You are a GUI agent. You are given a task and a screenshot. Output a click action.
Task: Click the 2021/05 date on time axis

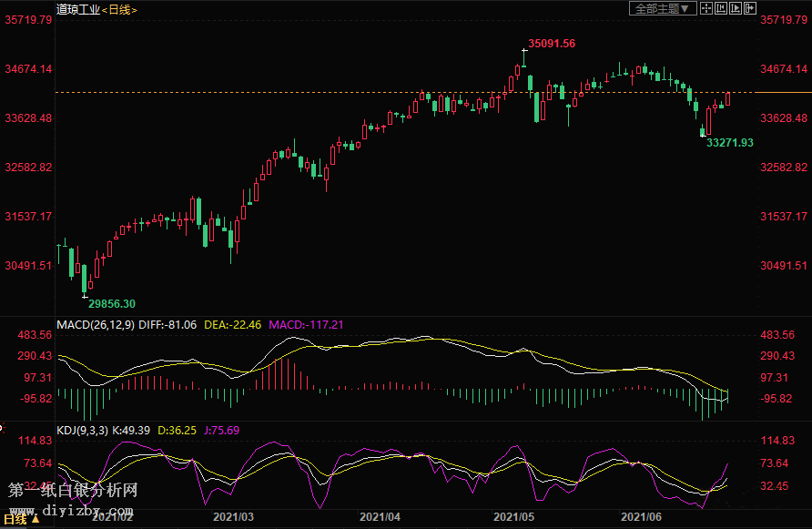tap(513, 516)
